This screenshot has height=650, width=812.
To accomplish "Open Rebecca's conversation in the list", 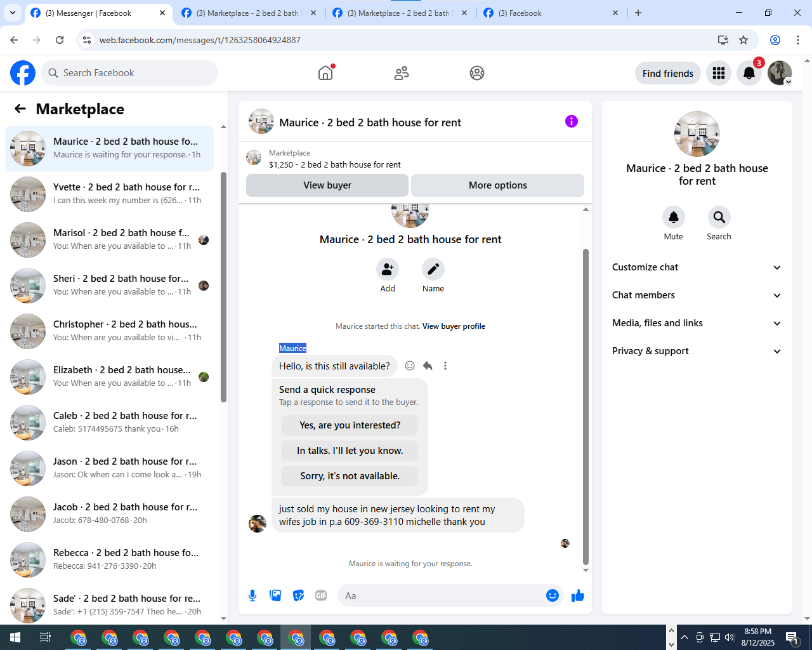I will click(109, 560).
